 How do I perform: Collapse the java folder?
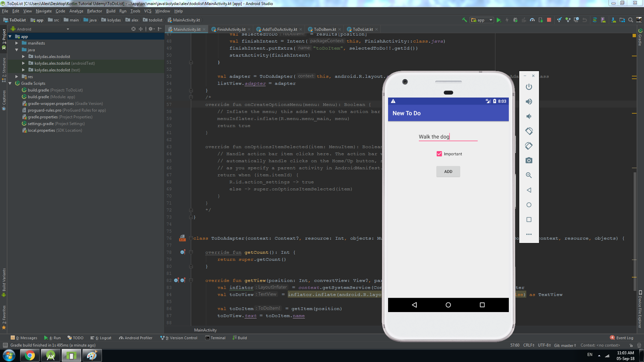[x=17, y=50]
